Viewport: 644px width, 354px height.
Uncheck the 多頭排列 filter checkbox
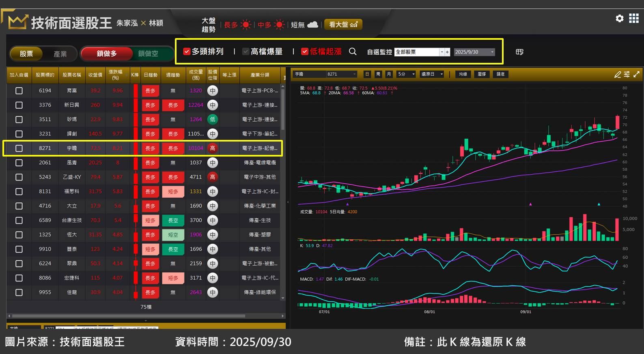187,51
